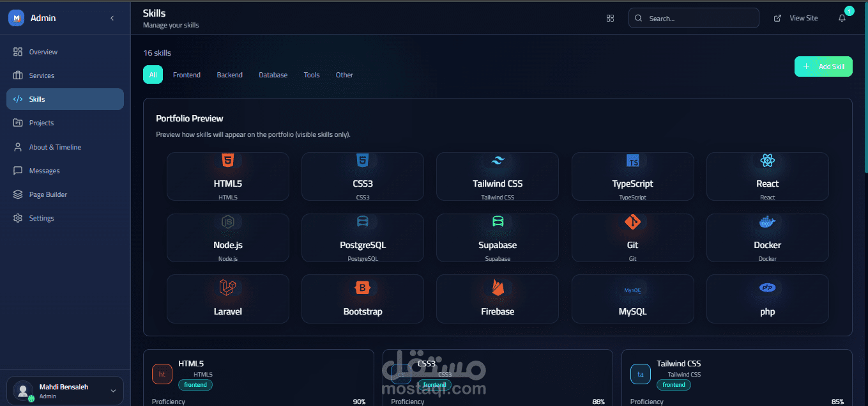This screenshot has width=868, height=406.
Task: Focus the Search input field
Action: [694, 18]
